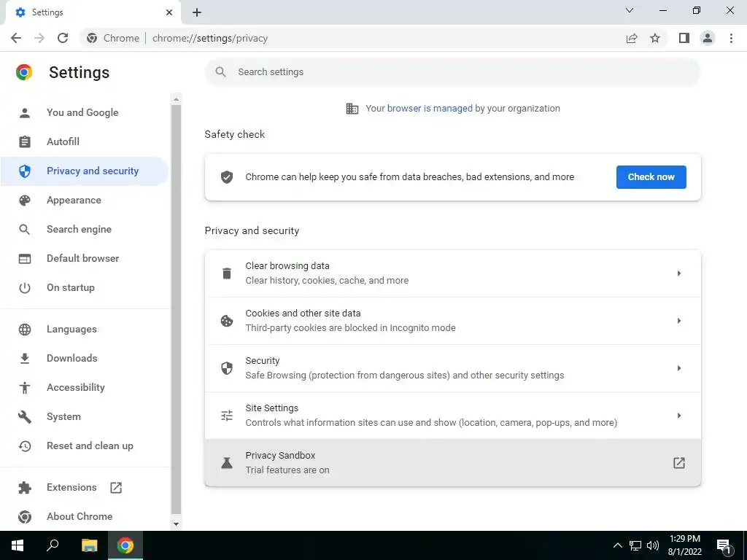Screen dimensions: 747x560
Task: Click the Check now button
Action: pyautogui.click(x=651, y=177)
